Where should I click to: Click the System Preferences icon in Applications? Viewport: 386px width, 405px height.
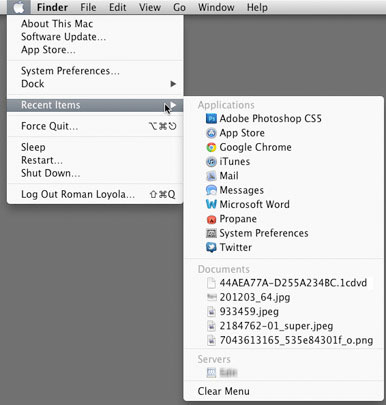tap(211, 233)
